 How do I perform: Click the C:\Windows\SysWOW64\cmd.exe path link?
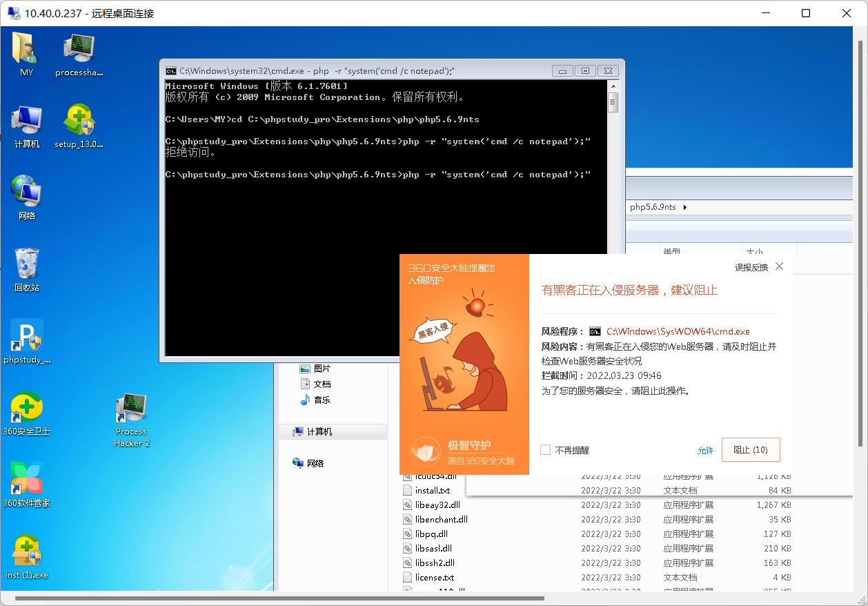(x=678, y=332)
